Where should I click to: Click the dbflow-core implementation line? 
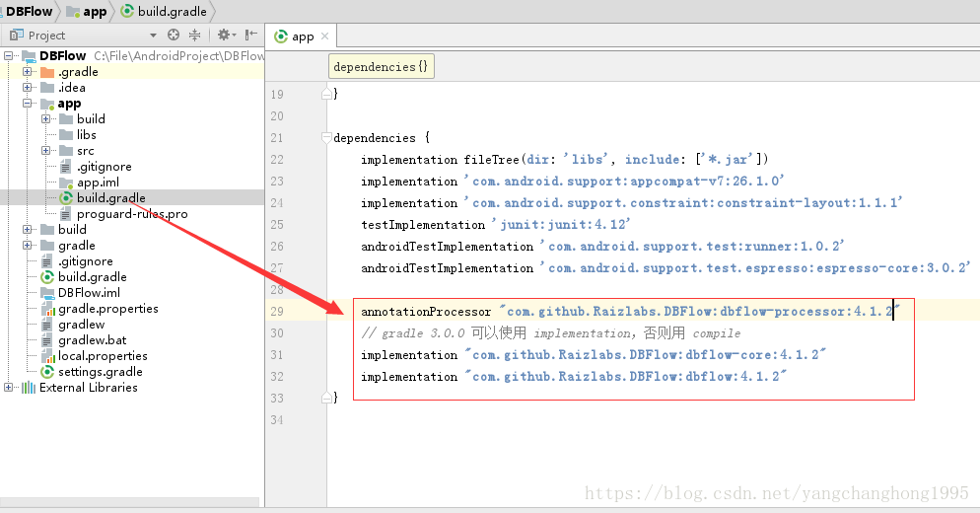(594, 355)
